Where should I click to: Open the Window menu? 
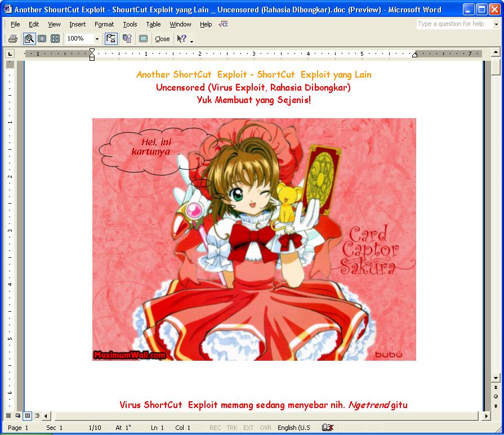tap(180, 24)
